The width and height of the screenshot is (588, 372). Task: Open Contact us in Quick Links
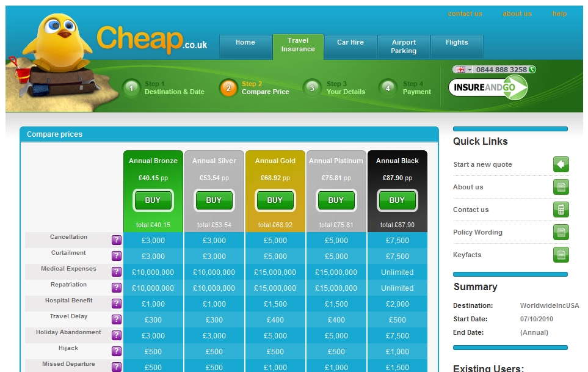[x=471, y=210]
